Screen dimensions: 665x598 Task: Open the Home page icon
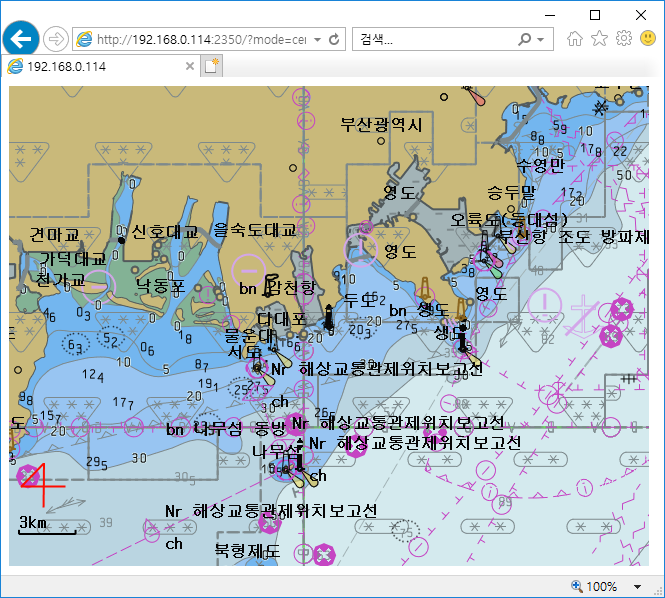(574, 39)
